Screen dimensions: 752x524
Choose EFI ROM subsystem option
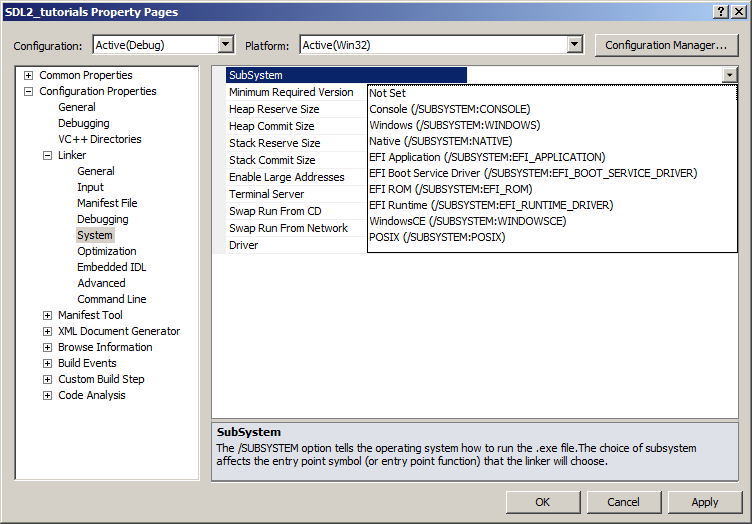click(x=552, y=189)
